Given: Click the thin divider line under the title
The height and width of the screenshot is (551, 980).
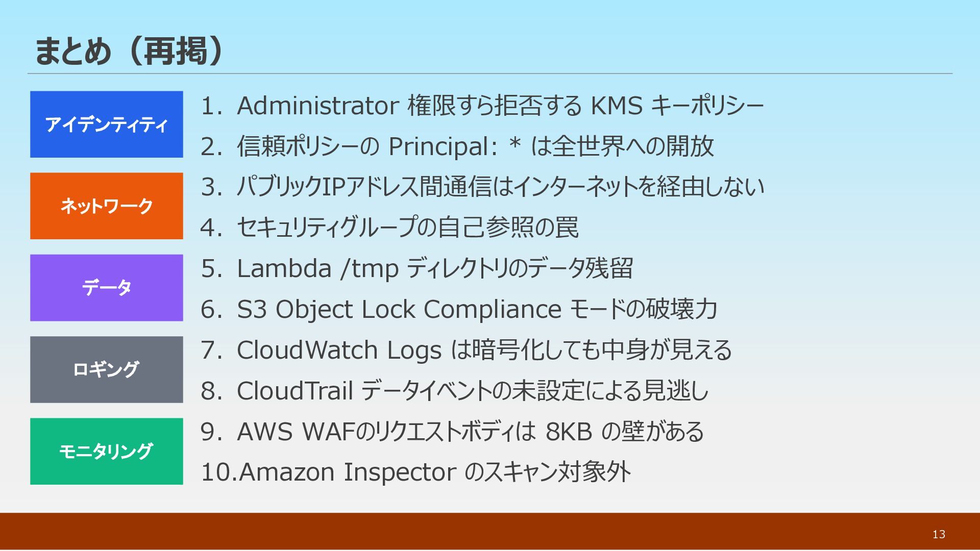Looking at the screenshot, I should pyautogui.click(x=490, y=73).
